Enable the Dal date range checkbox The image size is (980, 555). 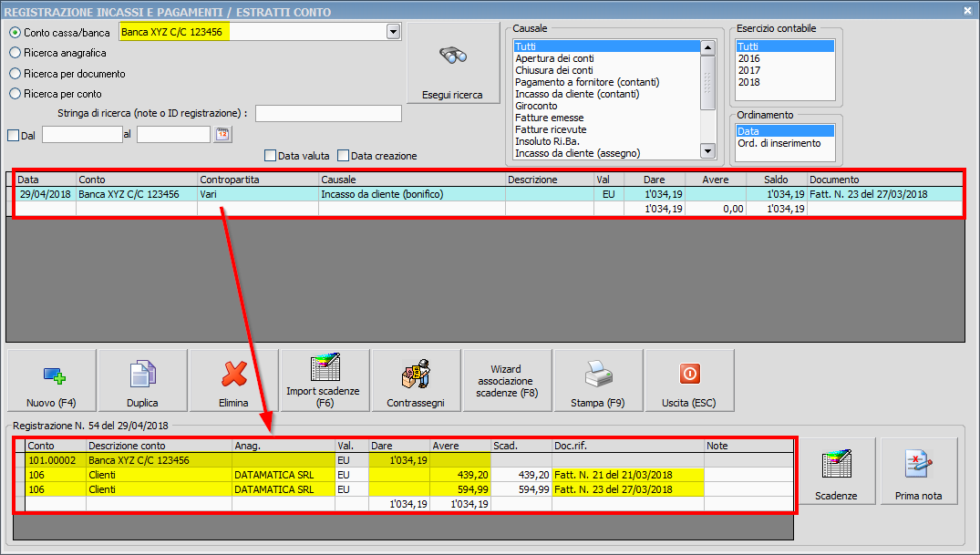[x=13, y=135]
